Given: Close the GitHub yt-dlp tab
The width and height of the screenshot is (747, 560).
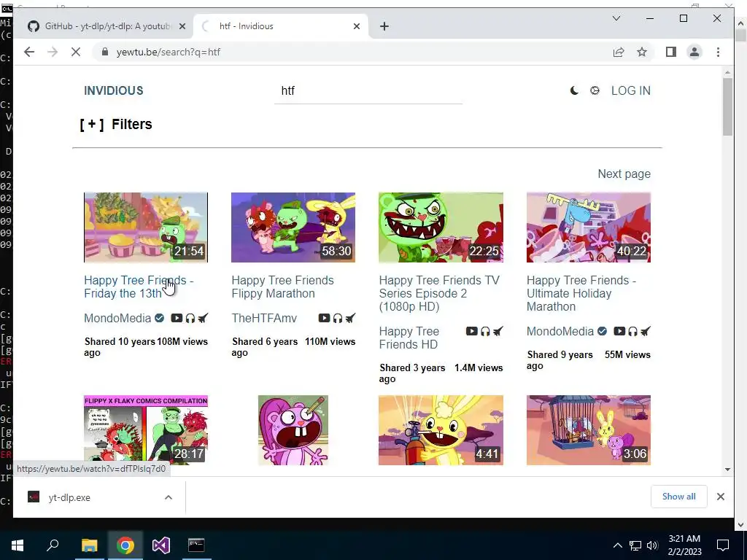Looking at the screenshot, I should click(x=182, y=26).
